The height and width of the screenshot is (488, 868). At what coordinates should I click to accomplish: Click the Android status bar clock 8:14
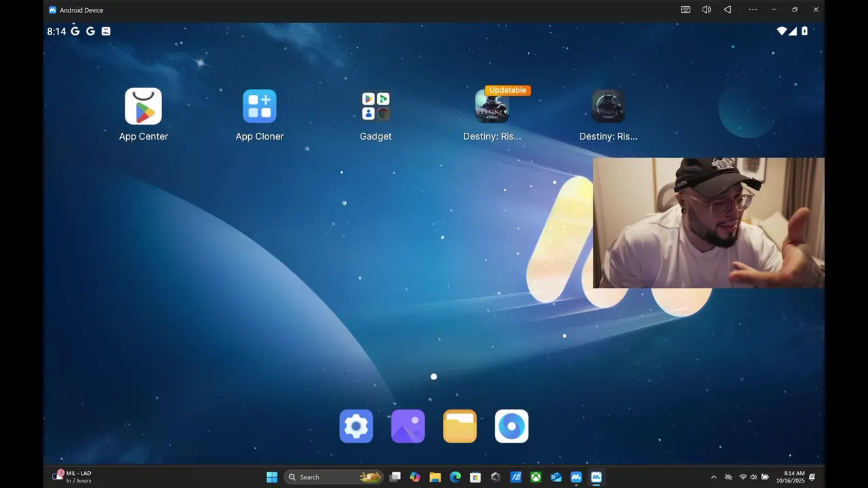pos(56,31)
